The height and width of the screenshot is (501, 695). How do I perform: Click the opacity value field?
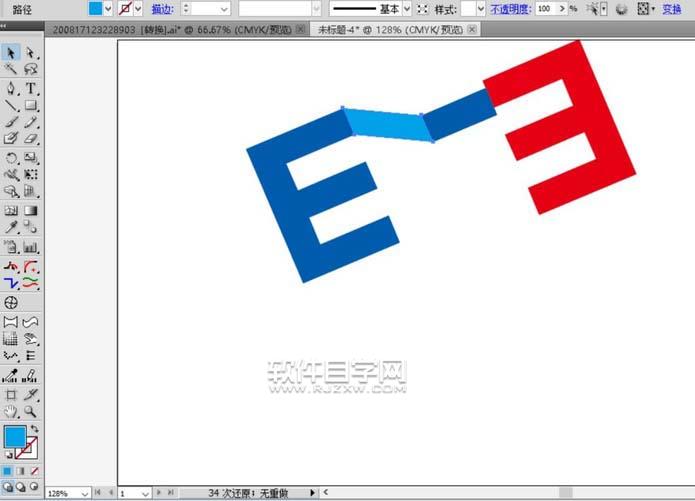click(546, 8)
